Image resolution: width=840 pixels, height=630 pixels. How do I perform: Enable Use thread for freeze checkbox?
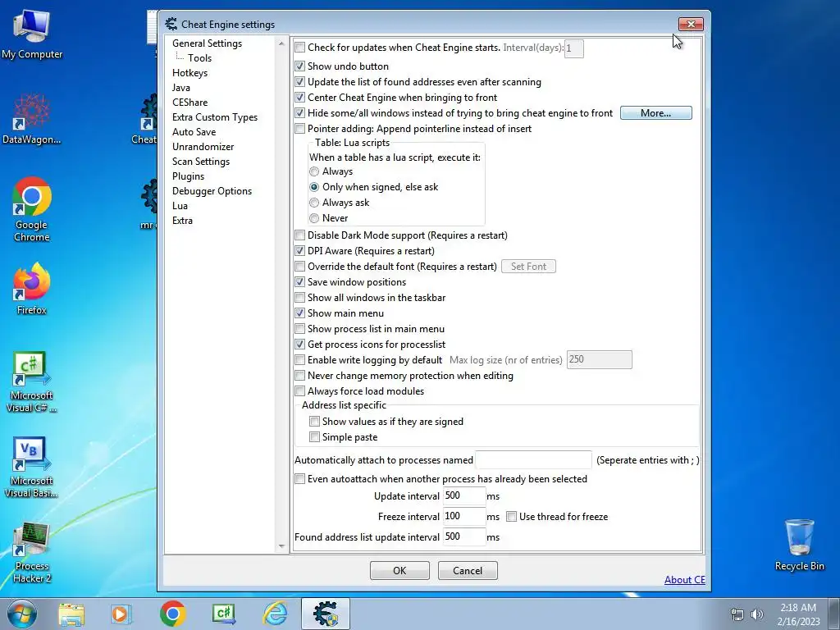click(512, 517)
